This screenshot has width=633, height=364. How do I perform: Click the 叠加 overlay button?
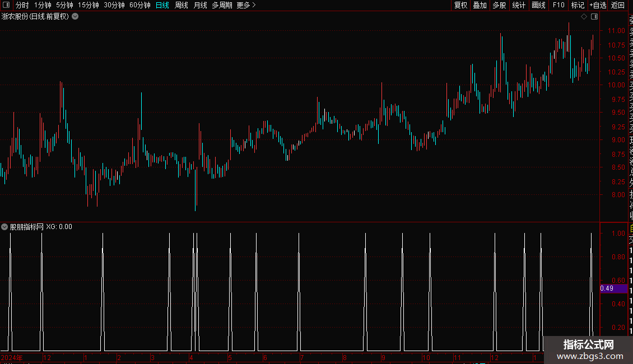pyautogui.click(x=480, y=5)
